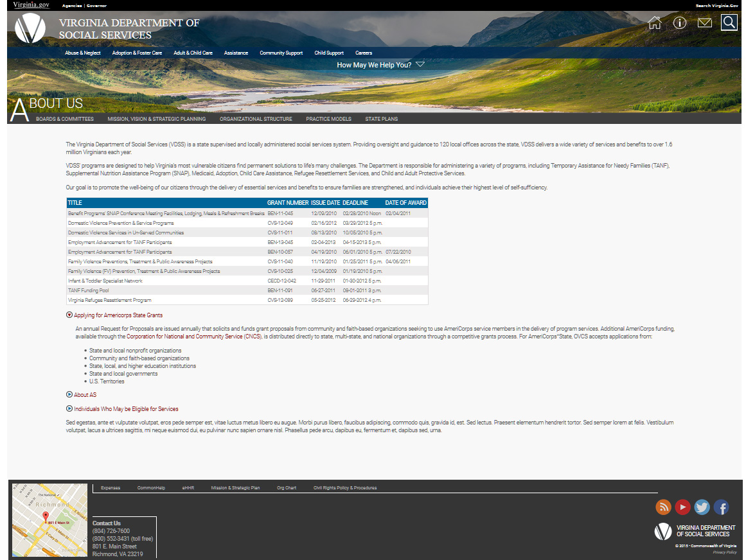Click the Richmond map thumbnail
The width and height of the screenshot is (746, 560).
[x=49, y=520]
